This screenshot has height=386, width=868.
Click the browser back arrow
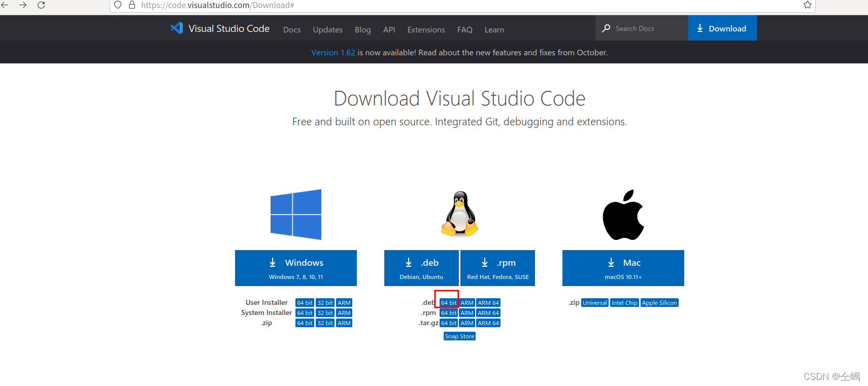(x=5, y=5)
